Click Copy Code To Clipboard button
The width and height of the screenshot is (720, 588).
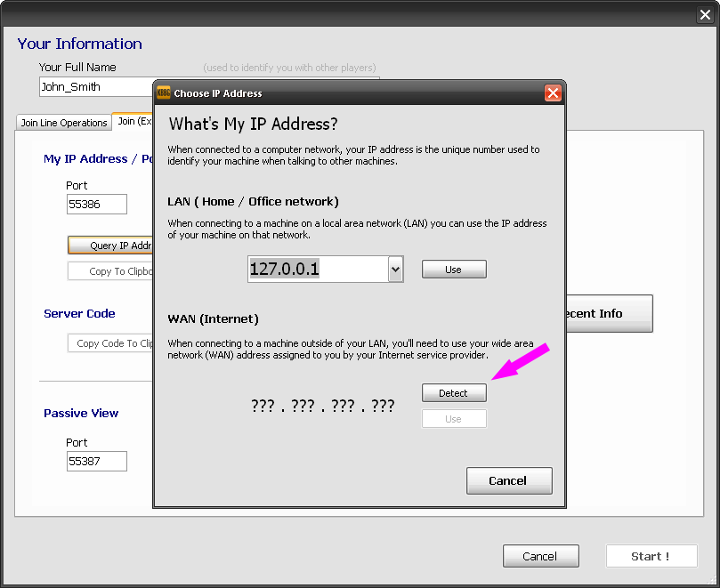coord(111,343)
